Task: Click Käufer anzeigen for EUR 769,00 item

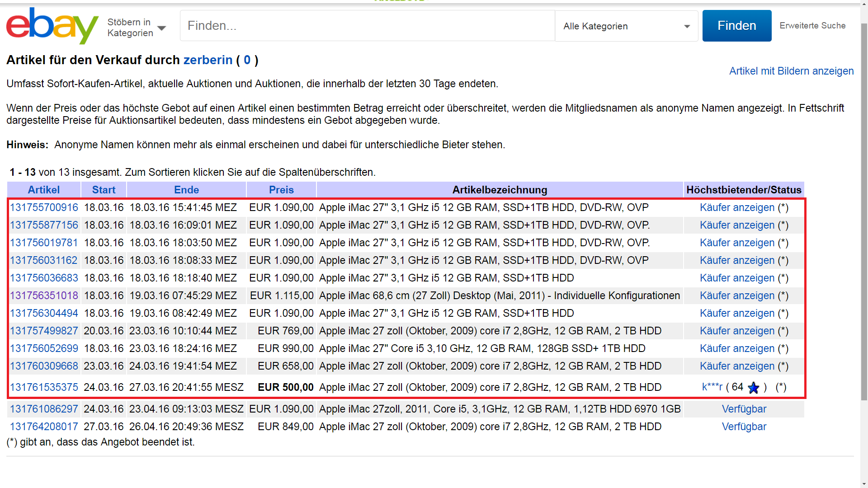Action: [x=737, y=331]
